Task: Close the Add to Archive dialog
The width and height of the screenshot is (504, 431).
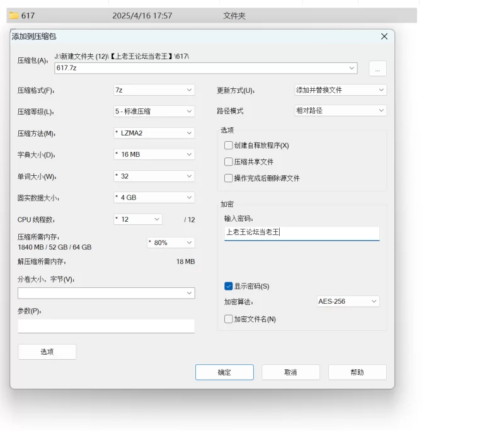Action: coord(384,37)
